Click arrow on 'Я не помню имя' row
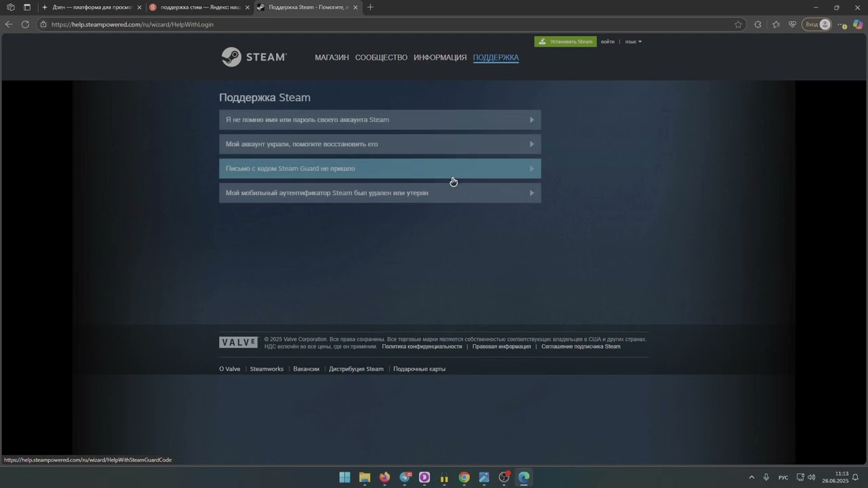 [x=532, y=120]
